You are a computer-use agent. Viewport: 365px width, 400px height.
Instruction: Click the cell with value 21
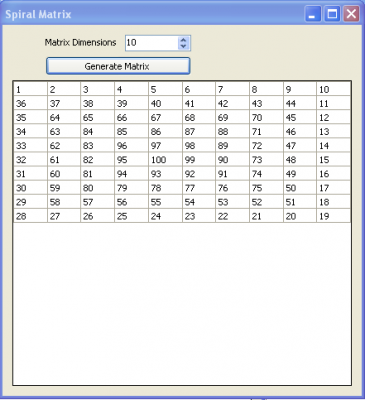[267, 216]
